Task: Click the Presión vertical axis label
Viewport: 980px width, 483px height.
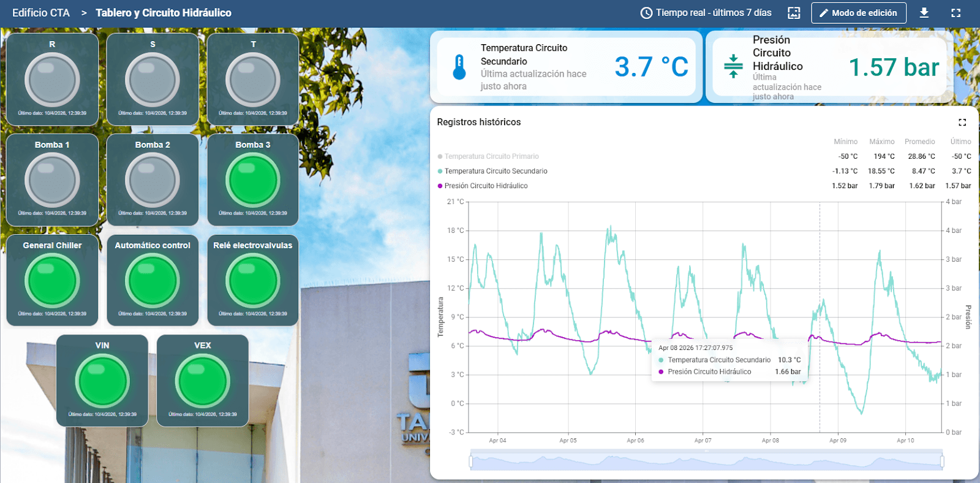Action: click(968, 317)
